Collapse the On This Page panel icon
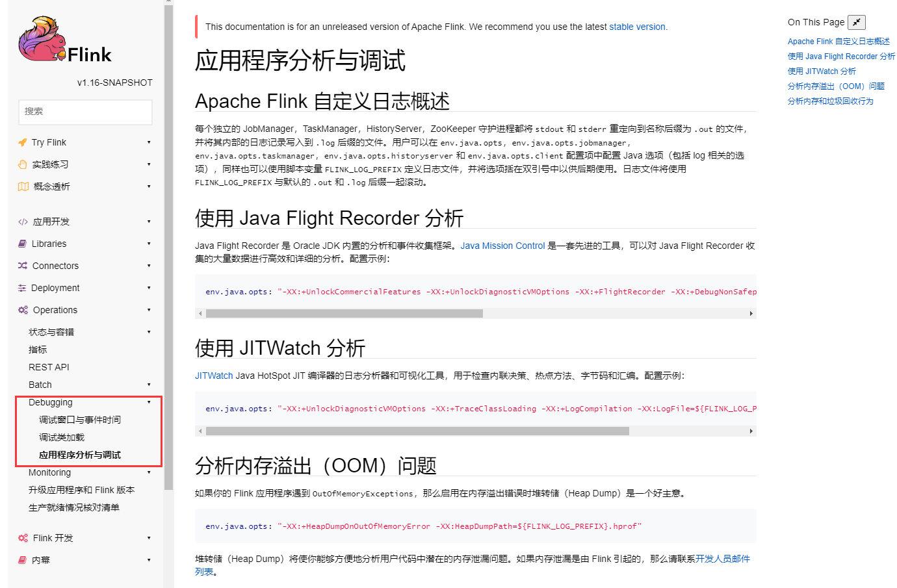The height and width of the screenshot is (588, 897). coord(857,22)
